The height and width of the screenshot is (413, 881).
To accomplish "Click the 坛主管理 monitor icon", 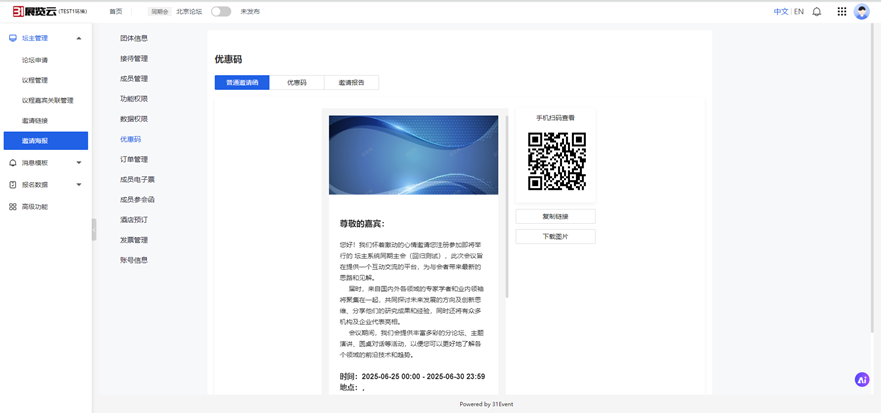I will pos(13,38).
